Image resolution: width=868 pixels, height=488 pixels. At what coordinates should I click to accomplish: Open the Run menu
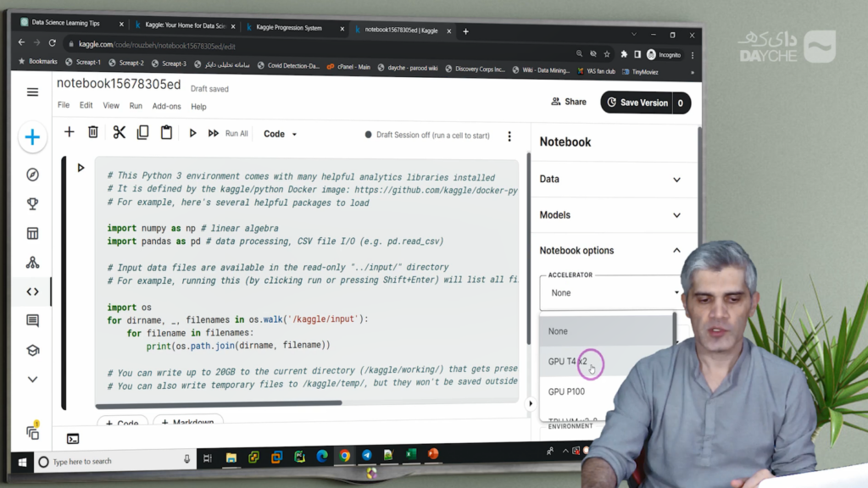(136, 106)
